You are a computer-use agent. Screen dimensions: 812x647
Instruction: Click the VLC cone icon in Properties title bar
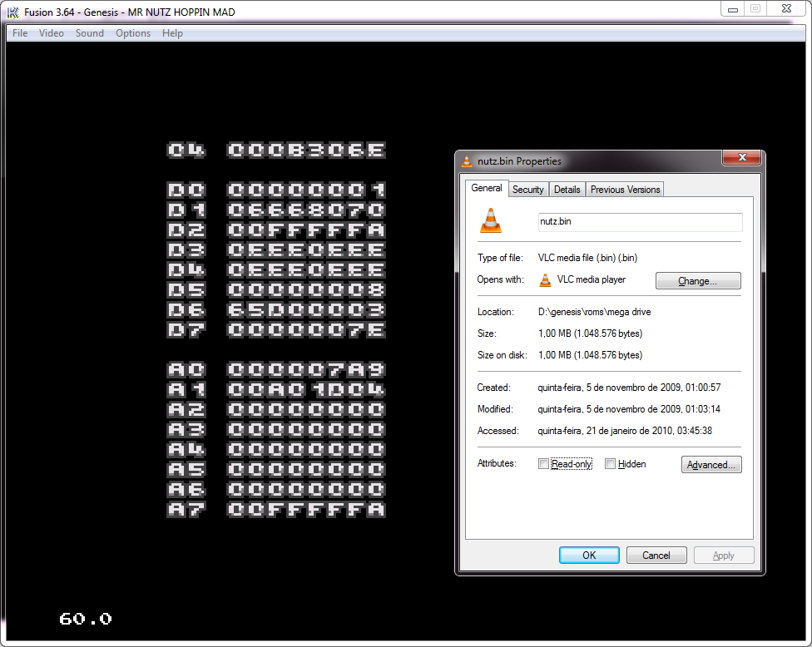467,161
